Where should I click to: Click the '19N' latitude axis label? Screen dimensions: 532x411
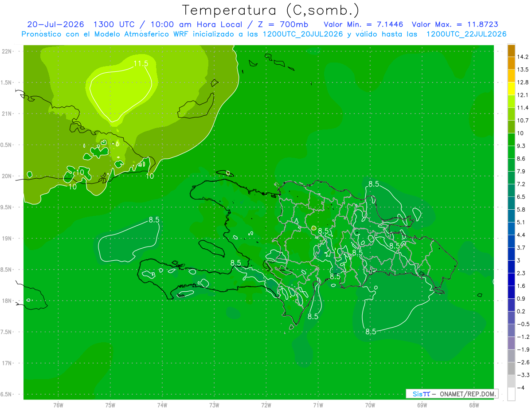[7, 238]
